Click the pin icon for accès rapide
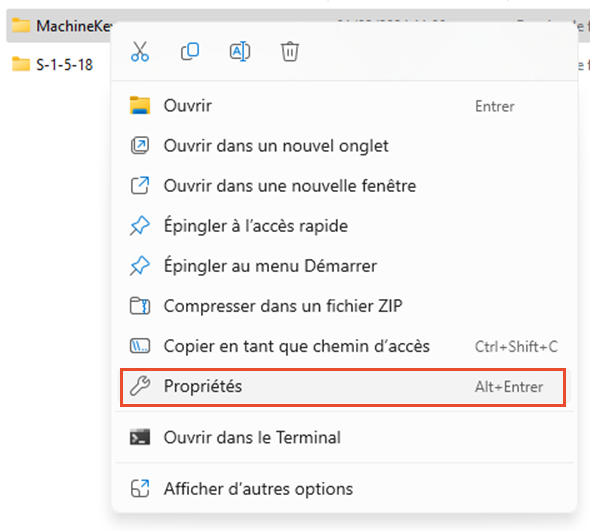This screenshot has width=590, height=531. [x=140, y=225]
